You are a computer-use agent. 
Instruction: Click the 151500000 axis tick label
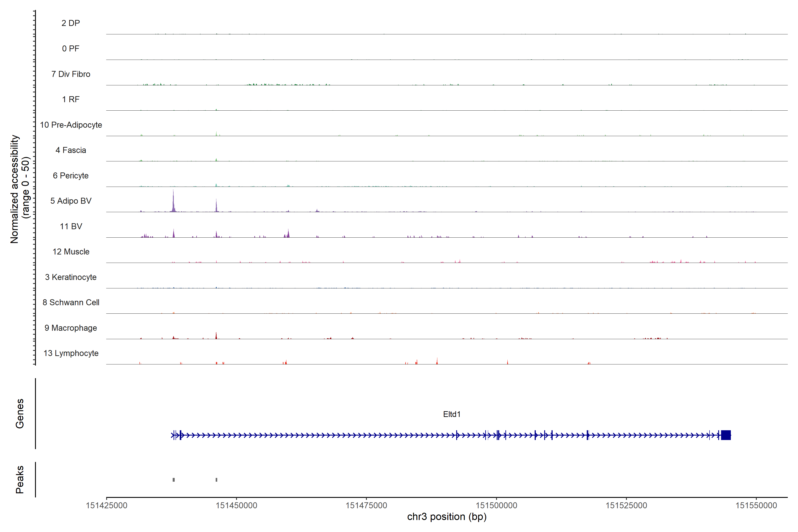point(496,505)
